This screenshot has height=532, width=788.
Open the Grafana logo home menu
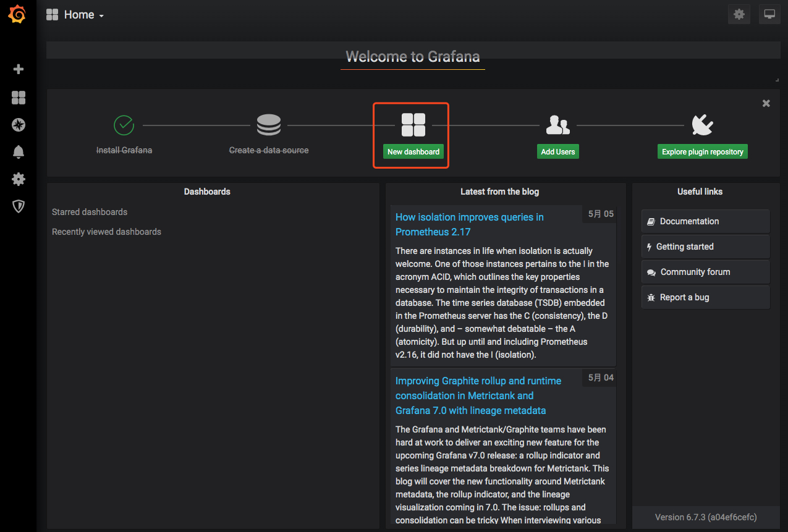[x=18, y=15]
